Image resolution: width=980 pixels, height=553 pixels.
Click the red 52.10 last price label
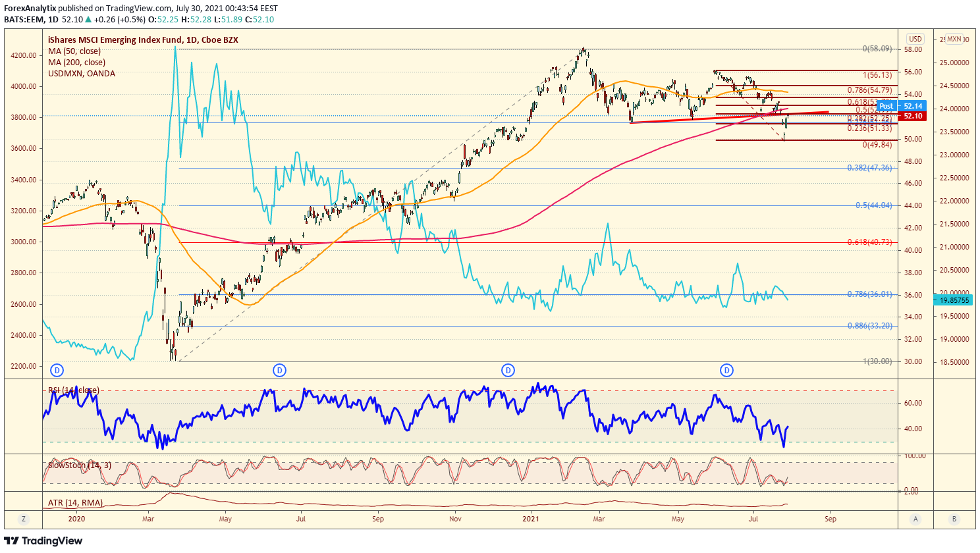912,116
